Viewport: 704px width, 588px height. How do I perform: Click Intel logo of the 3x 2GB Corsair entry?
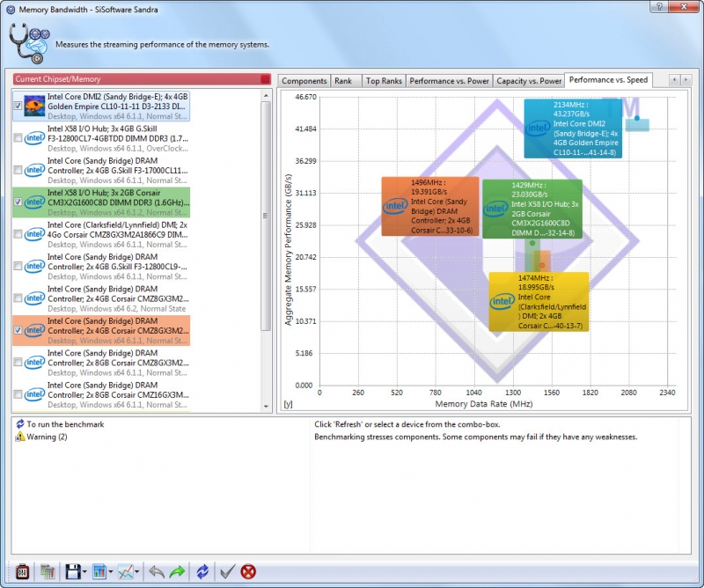34,202
